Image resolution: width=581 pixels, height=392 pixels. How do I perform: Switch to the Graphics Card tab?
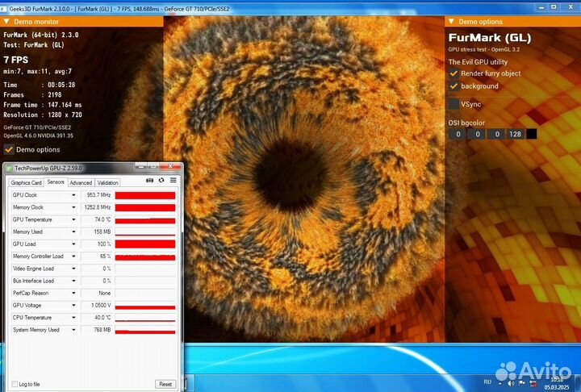pyautogui.click(x=26, y=182)
